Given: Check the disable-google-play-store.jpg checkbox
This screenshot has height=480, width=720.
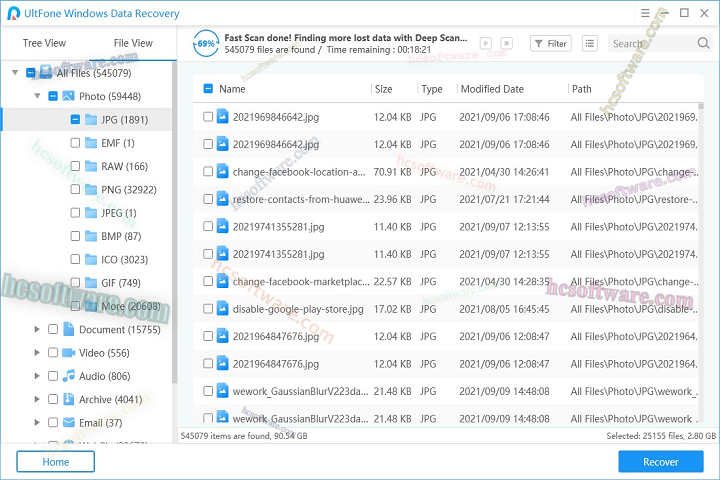Looking at the screenshot, I should click(x=208, y=309).
